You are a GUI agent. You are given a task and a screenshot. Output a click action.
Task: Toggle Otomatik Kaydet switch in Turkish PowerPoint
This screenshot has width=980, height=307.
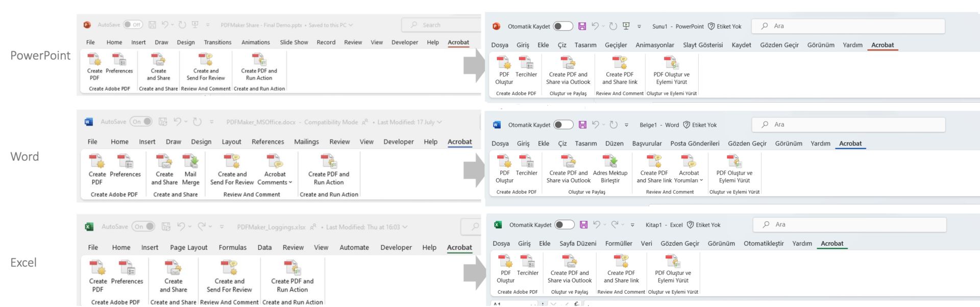(x=562, y=26)
